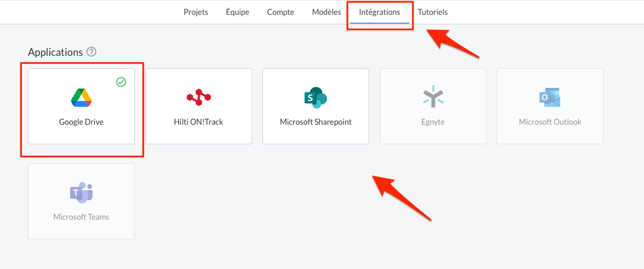
Task: Click the Google Drive logo icon
Action: (81, 98)
